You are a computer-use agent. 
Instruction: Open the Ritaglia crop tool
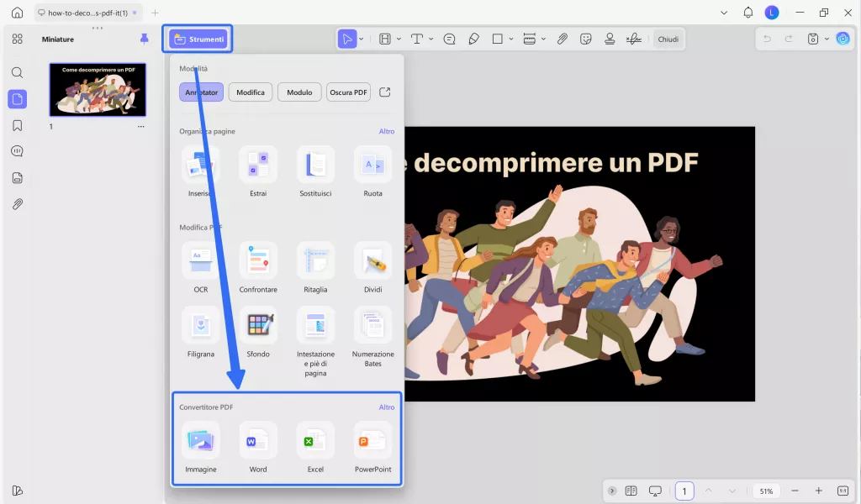click(315, 268)
